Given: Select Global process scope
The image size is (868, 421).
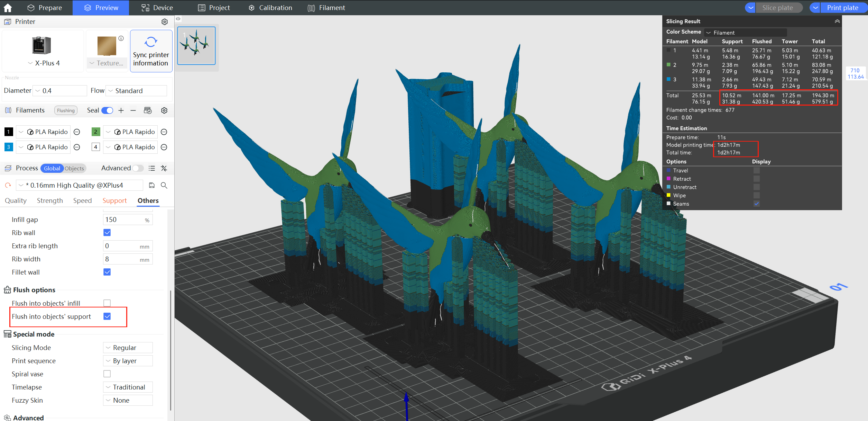Looking at the screenshot, I should pos(52,168).
